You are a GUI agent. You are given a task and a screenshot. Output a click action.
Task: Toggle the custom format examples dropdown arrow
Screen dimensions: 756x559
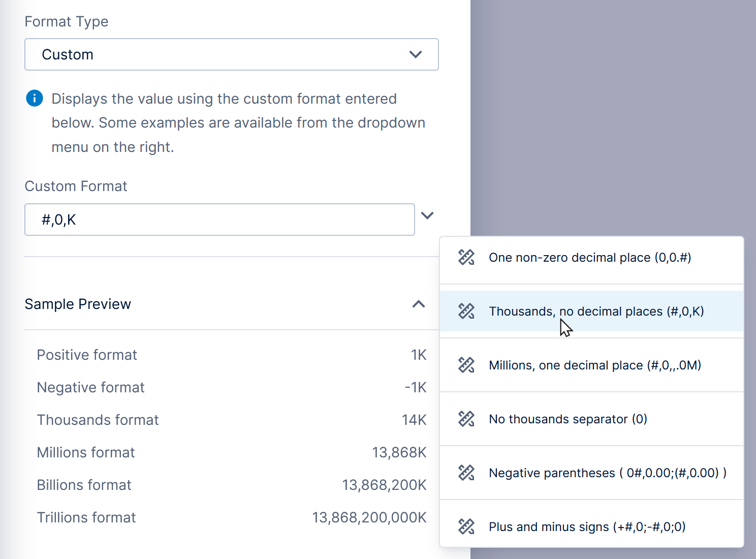(x=427, y=215)
